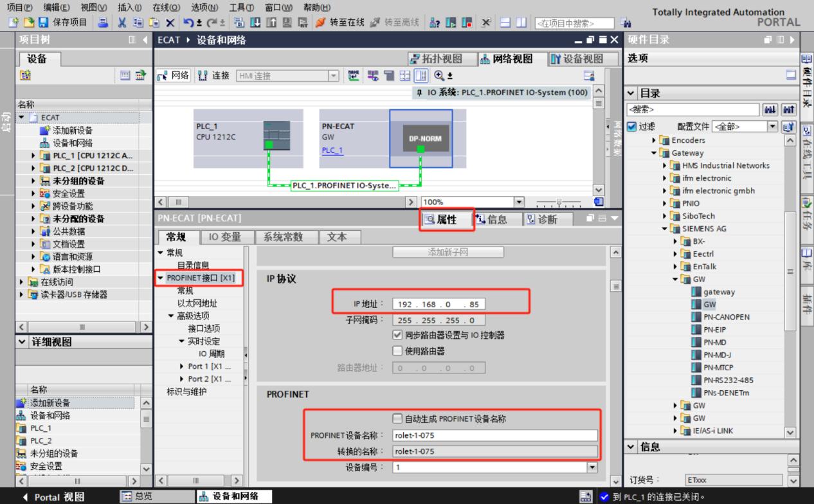Screen dimensions: 814x504
Task: Open the 选项(N) menu
Action: (x=204, y=7)
